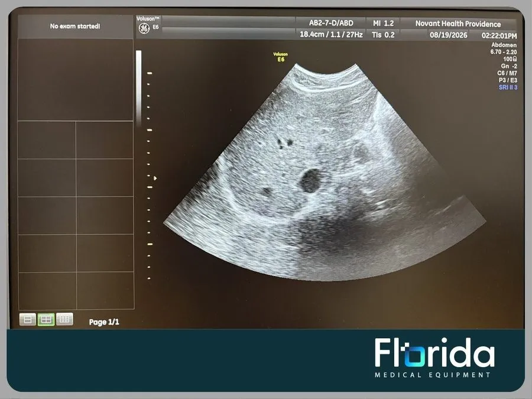Click the date "08/19/2026"
The height and width of the screenshot is (399, 532).
(449, 35)
